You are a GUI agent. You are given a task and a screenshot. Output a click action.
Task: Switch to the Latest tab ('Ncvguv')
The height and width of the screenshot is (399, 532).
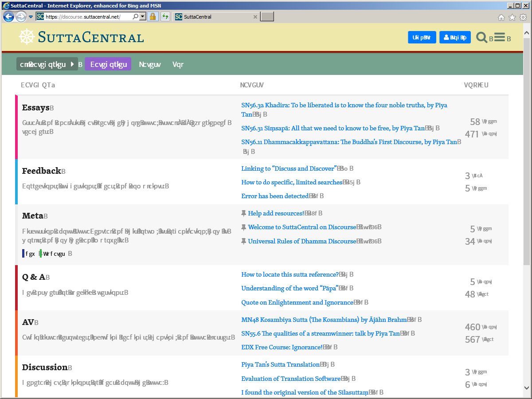click(x=150, y=64)
